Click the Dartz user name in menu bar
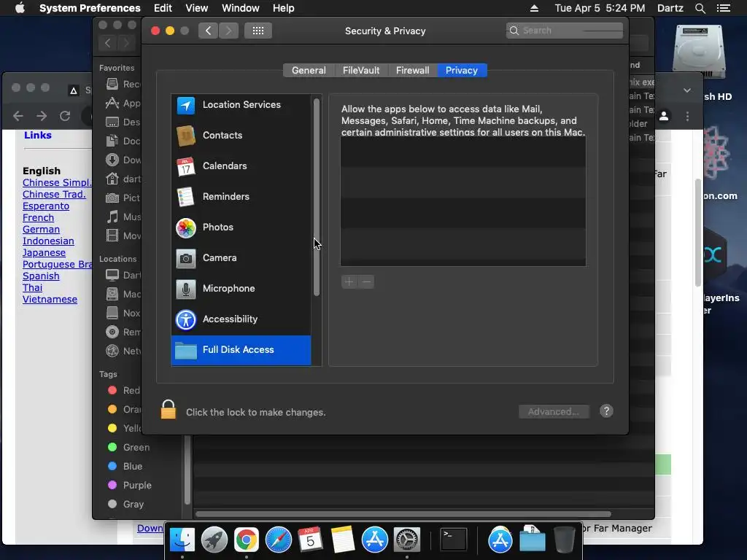This screenshot has width=747, height=560. click(670, 8)
